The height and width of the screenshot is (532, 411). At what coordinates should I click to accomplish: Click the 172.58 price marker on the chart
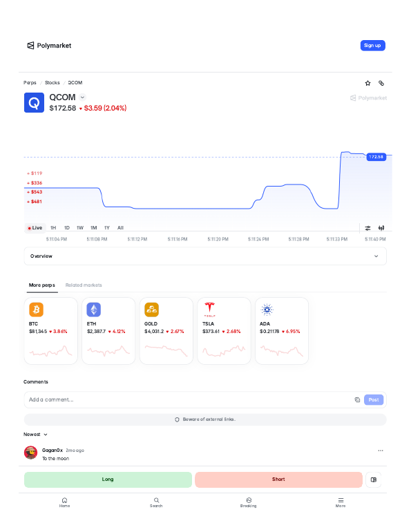pyautogui.click(x=376, y=157)
